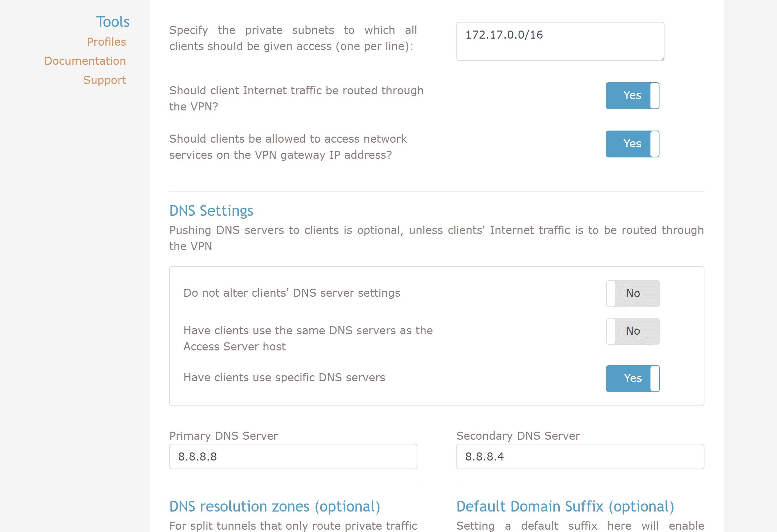Open the Support sidebar link

[105, 80]
